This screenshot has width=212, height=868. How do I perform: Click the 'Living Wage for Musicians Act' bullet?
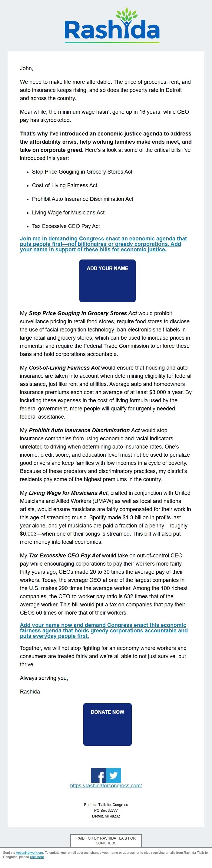(68, 213)
